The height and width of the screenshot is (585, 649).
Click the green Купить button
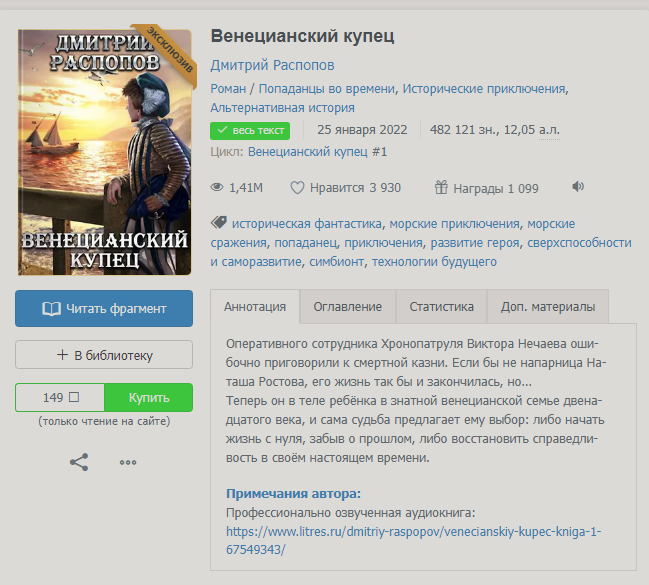point(149,397)
